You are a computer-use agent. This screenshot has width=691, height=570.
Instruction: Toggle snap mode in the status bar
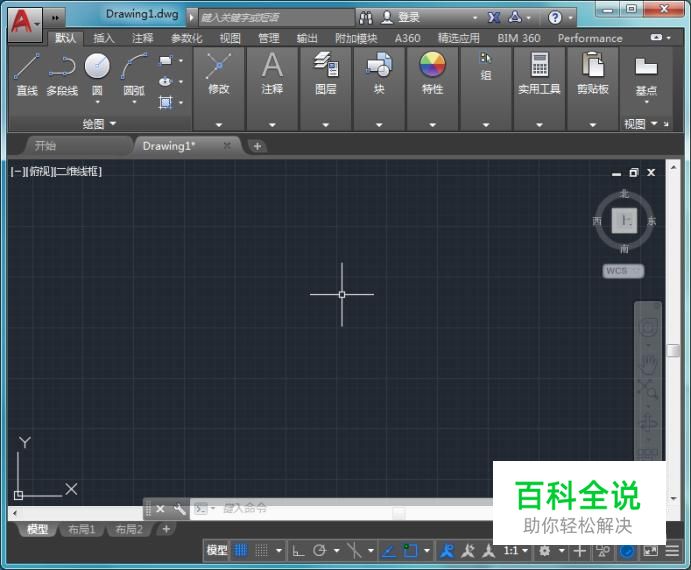coord(261,551)
